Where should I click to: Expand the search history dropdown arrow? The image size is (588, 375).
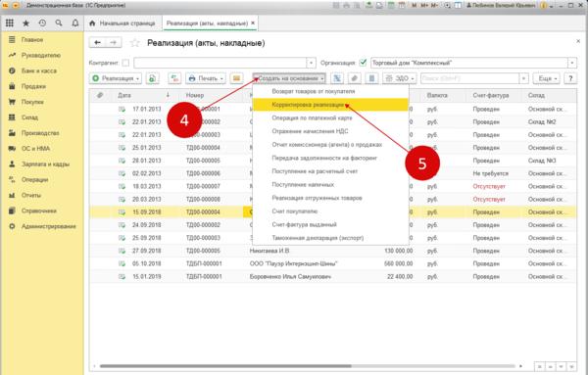click(x=523, y=78)
